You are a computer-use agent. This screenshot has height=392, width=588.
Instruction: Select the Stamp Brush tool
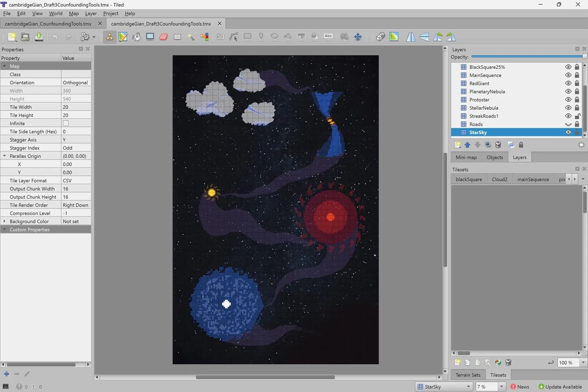click(x=109, y=37)
